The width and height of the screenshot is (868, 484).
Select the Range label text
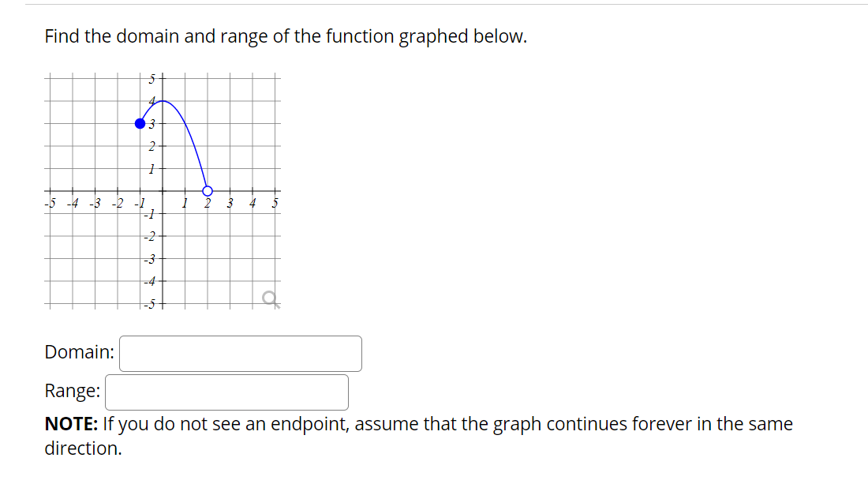point(72,390)
